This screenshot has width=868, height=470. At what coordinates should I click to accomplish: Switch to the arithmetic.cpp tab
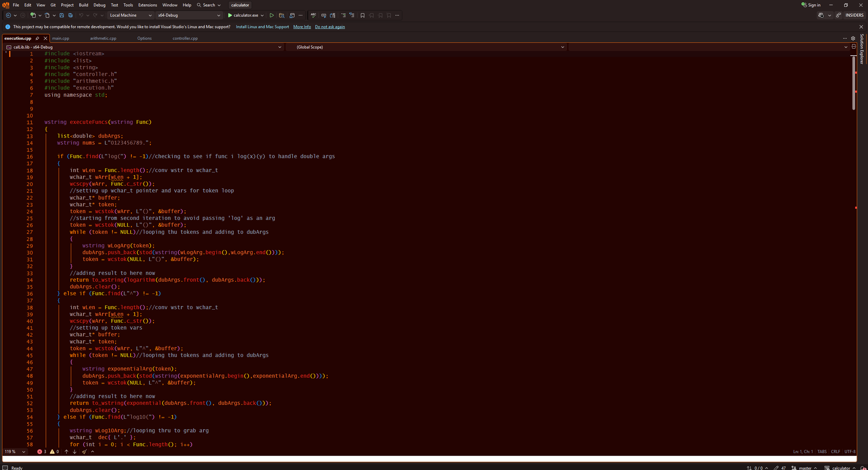[x=103, y=38]
